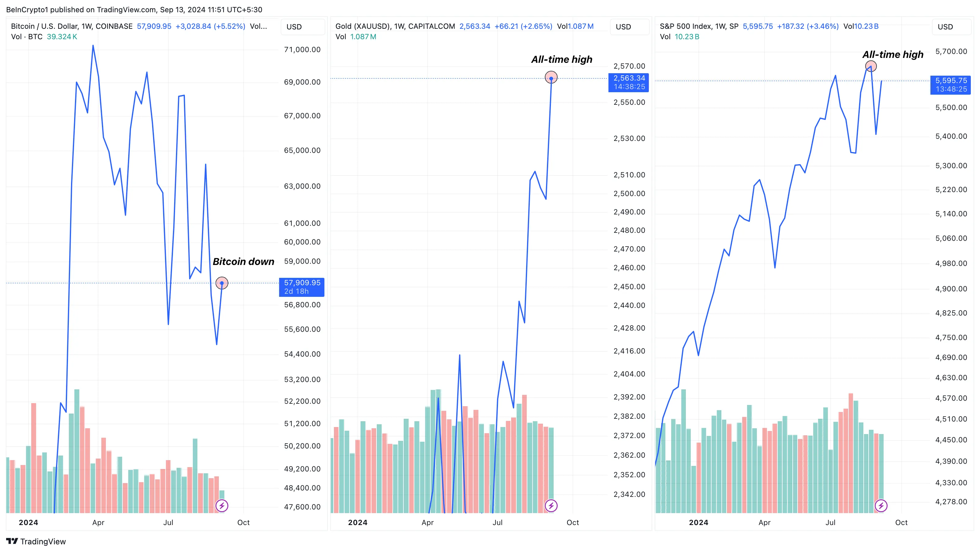980x552 pixels.
Task: Click the S&P 500 all-time high circle marker
Action: [x=871, y=66]
